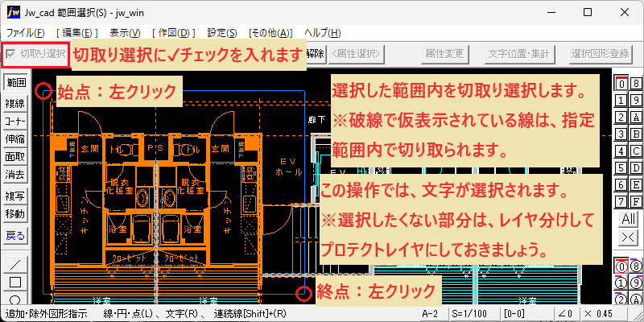Select the line drawing tool icon
This screenshot has height=322, width=644.
click(15, 264)
